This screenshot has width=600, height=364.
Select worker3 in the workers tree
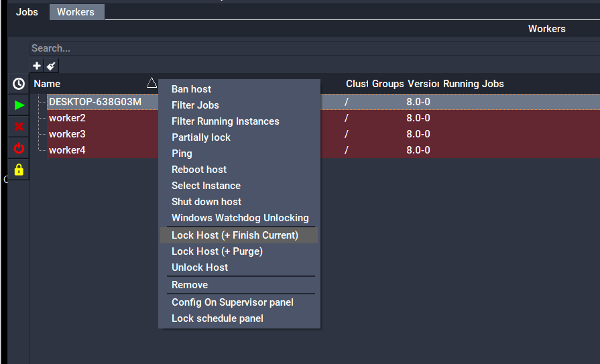[67, 134]
